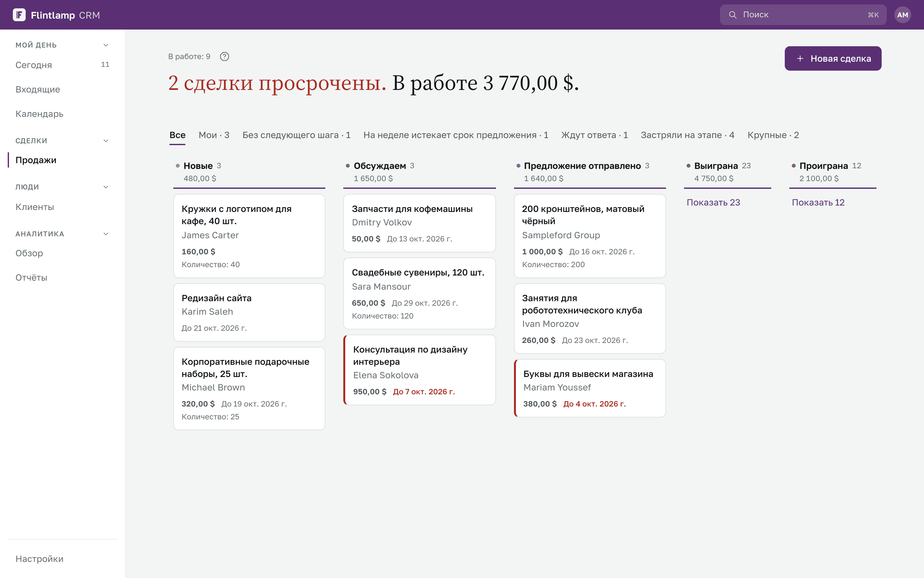Image resolution: width=924 pixels, height=578 pixels.
Task: Switch to На неделе истекает срок предложения tab
Action: click(456, 135)
